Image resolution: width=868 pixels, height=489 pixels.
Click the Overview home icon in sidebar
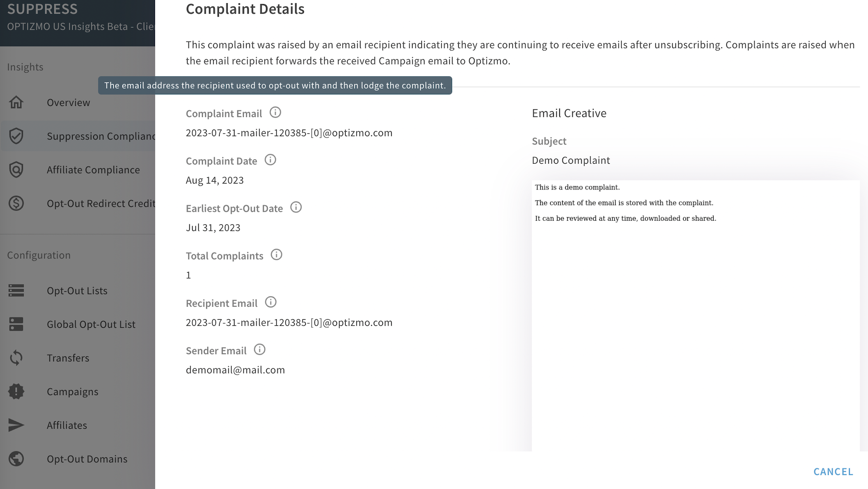coord(16,102)
